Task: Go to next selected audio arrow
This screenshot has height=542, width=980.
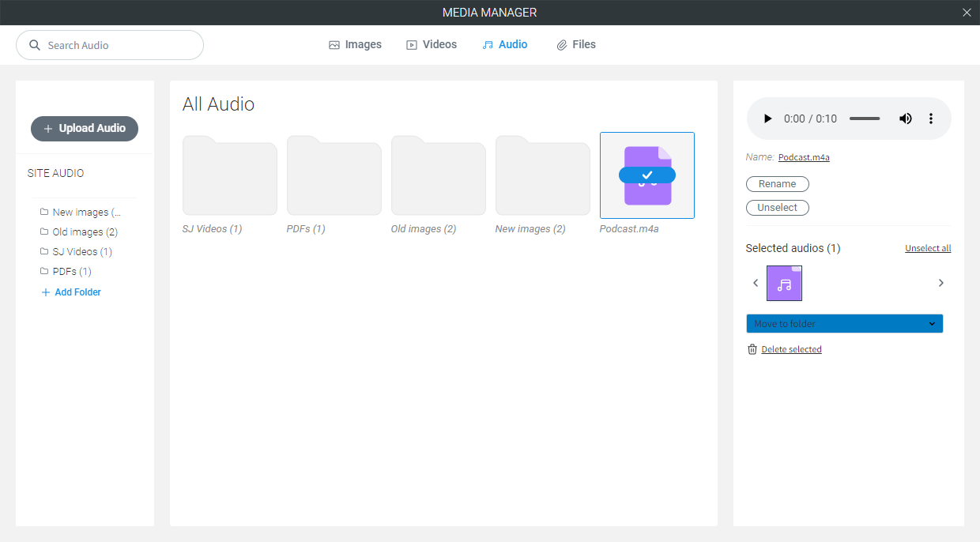Action: (940, 283)
